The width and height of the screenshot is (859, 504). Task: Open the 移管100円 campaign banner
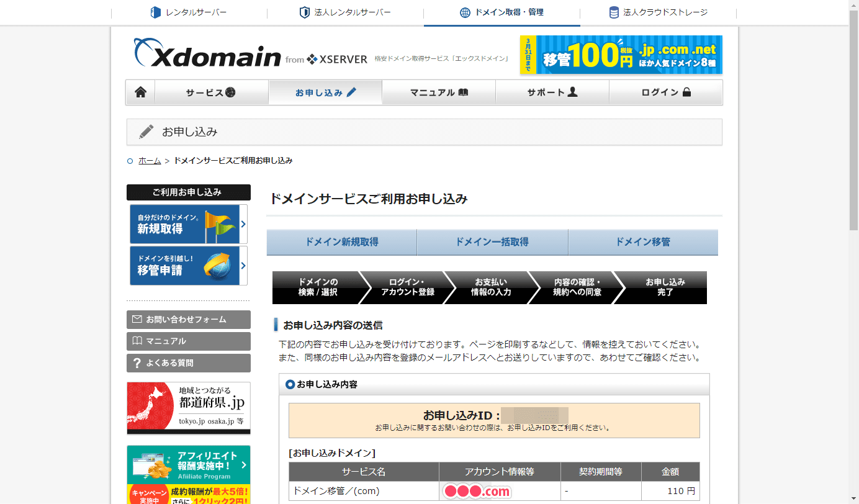pos(621,55)
